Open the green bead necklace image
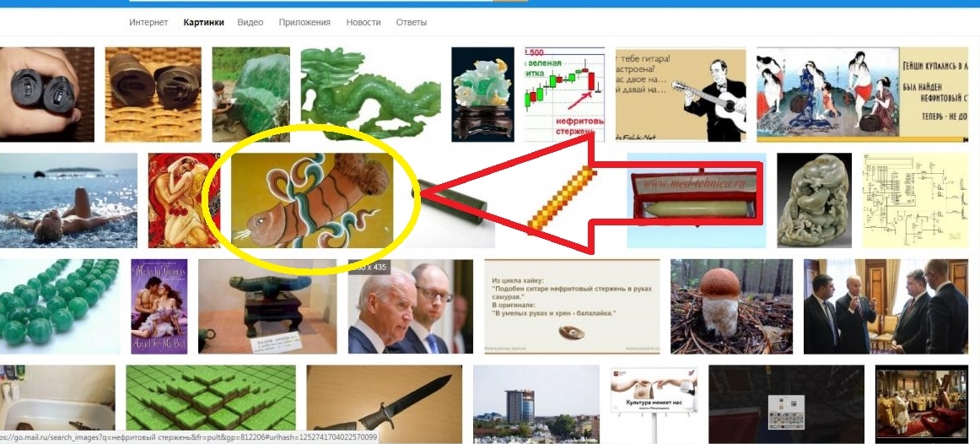The image size is (980, 444). 60,306
